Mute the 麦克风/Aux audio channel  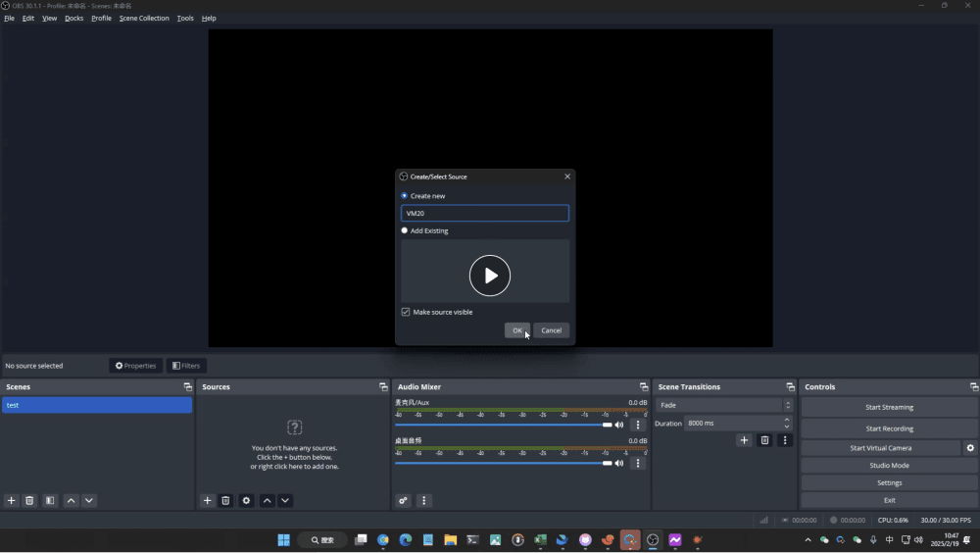[619, 425]
